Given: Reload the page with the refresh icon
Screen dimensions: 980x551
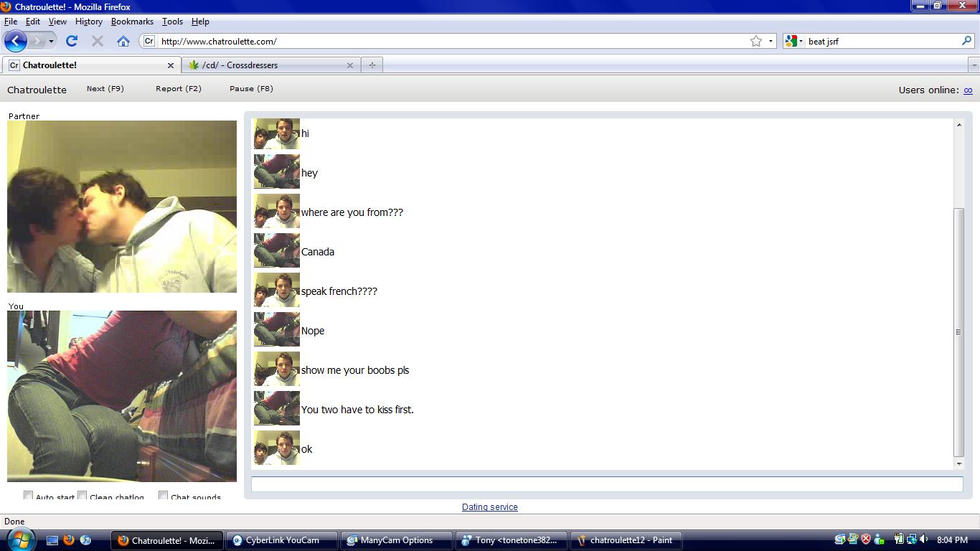Looking at the screenshot, I should pos(71,41).
